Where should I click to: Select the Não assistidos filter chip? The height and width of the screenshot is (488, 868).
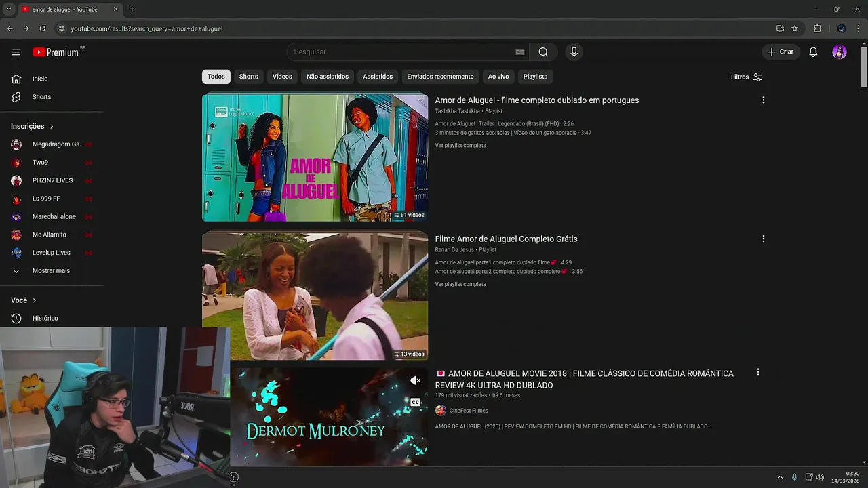(x=328, y=77)
